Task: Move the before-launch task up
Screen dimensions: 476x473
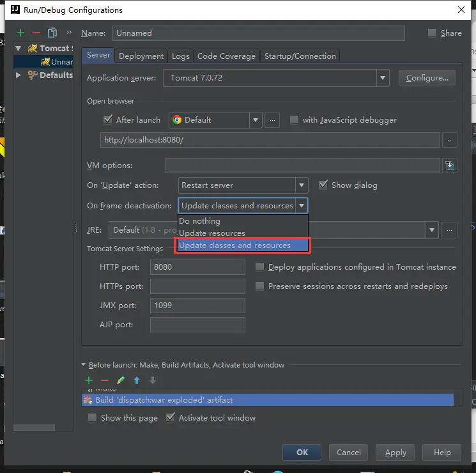Action: tap(137, 380)
